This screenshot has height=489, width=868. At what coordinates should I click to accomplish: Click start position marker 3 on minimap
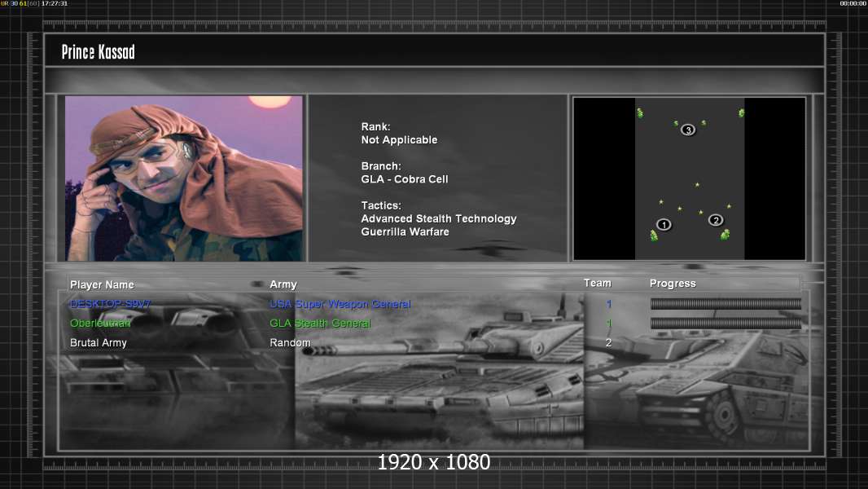pos(687,130)
